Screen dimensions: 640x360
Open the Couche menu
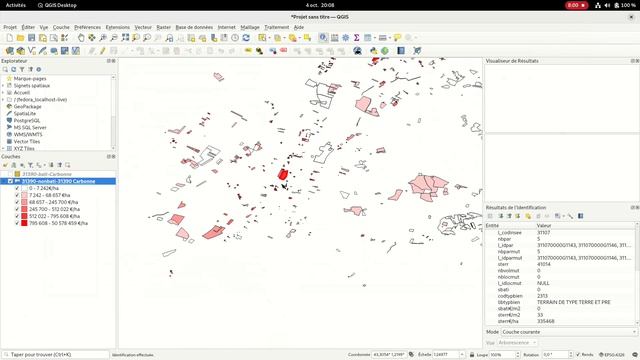[61, 27]
